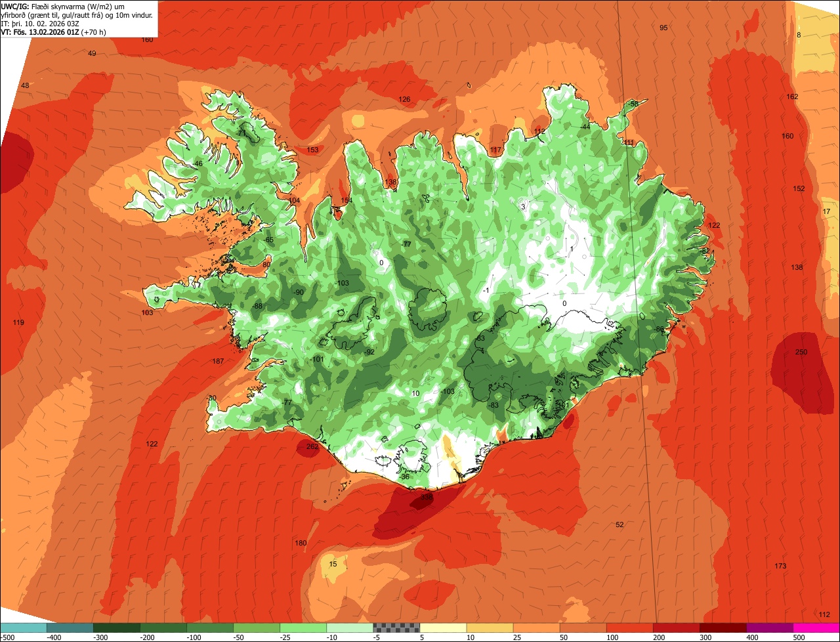Image resolution: width=840 pixels, height=642 pixels.
Task: Select the red-orange 100 to 200 legend swatch
Action: coord(629,627)
